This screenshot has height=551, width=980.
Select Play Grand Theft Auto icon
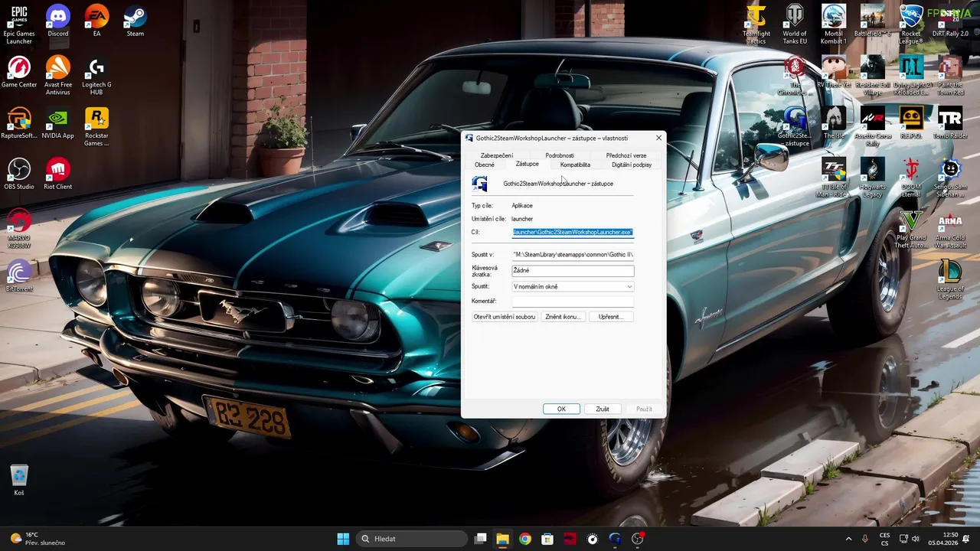911,229
